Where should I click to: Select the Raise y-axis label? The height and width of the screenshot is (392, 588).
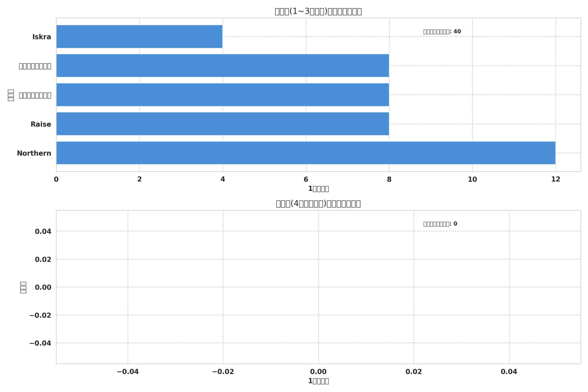tap(41, 124)
